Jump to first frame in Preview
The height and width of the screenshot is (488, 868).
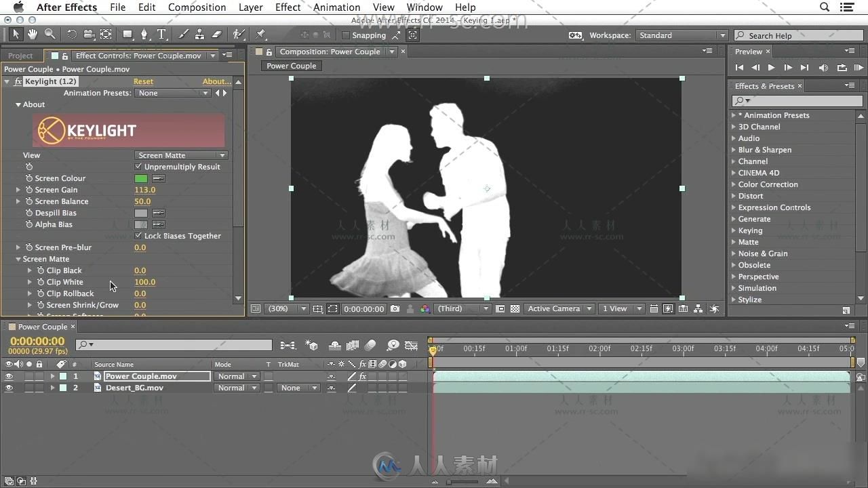pyautogui.click(x=739, y=68)
